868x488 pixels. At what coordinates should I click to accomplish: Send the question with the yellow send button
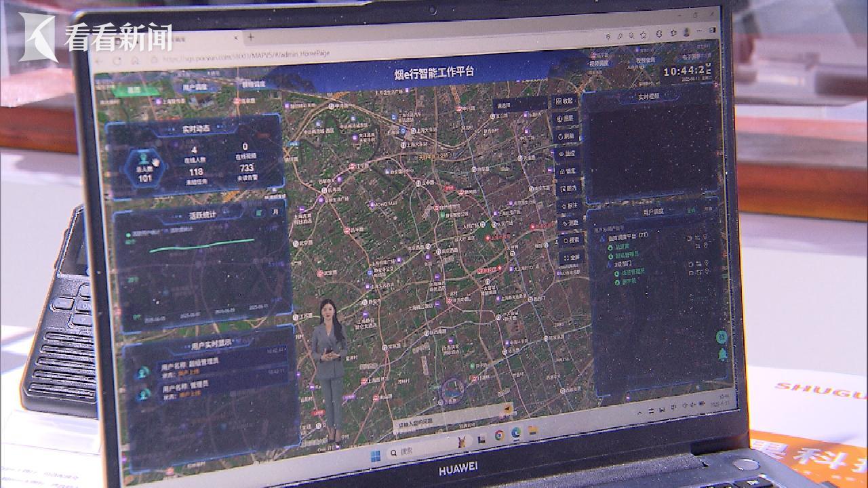[x=507, y=409]
